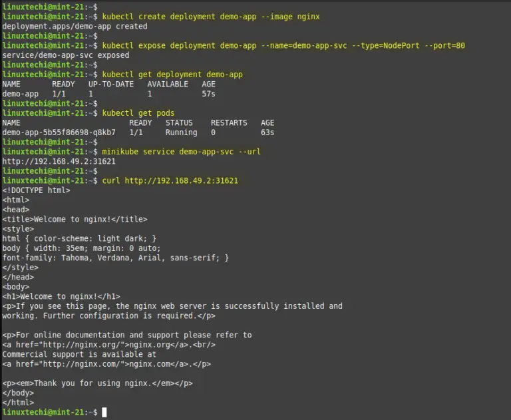Click the UP-TO-DATE column header
511x420 pixels.
click(x=111, y=84)
